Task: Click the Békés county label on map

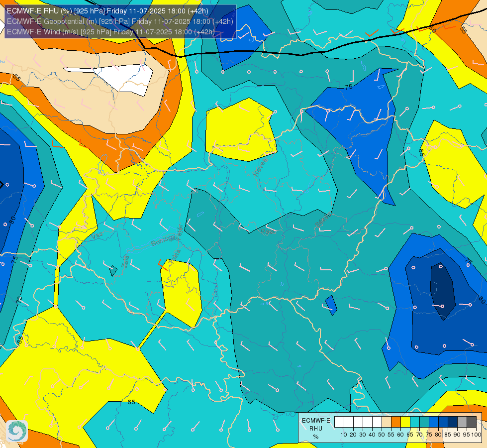Action: 323,220
